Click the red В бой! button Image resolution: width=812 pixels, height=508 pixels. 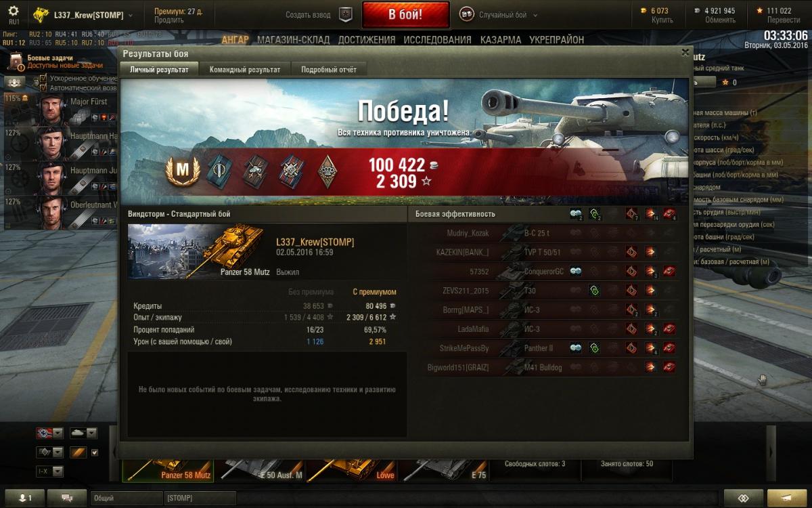click(x=405, y=14)
